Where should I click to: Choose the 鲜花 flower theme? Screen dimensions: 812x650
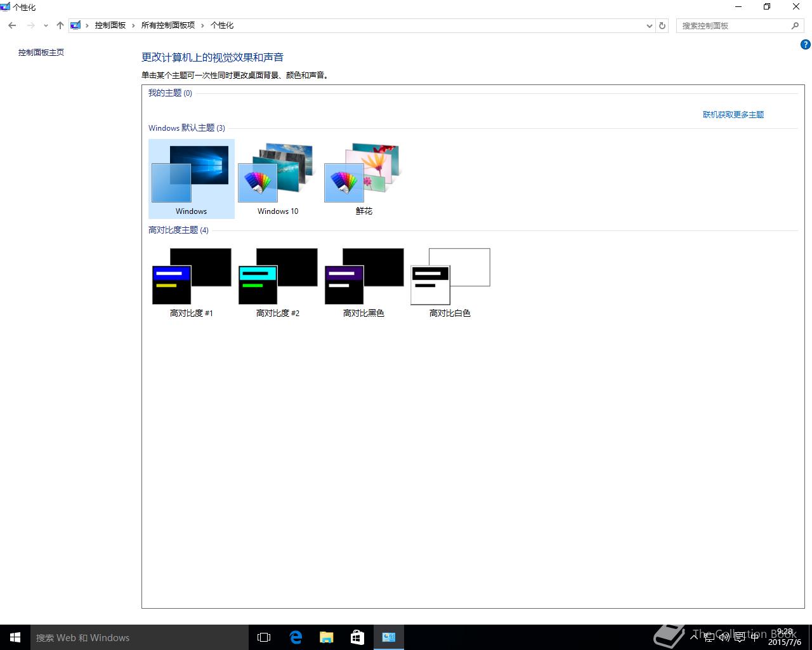364,179
